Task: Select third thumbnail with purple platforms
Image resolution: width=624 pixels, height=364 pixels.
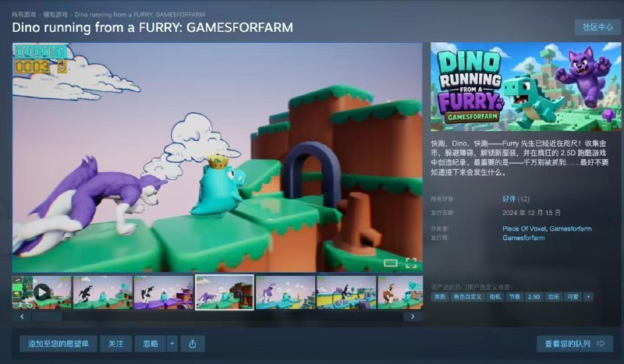Action: (x=164, y=292)
